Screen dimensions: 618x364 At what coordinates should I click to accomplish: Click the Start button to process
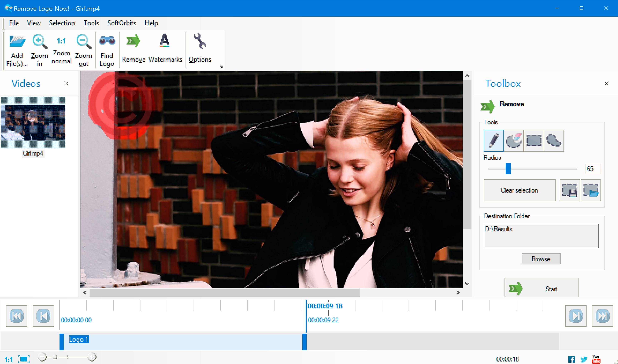click(x=541, y=288)
